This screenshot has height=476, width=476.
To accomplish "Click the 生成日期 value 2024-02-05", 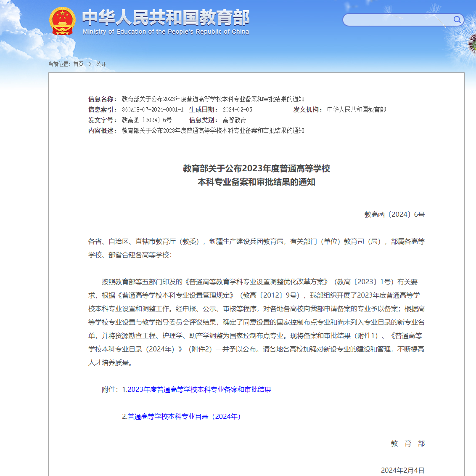I will coord(238,110).
